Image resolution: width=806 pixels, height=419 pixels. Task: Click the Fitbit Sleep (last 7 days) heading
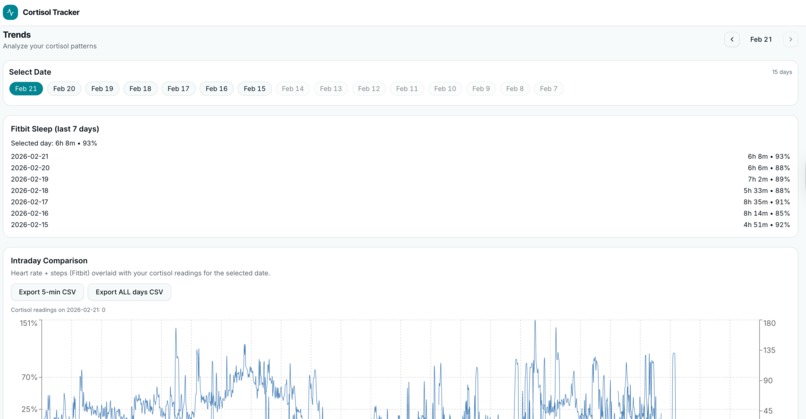coord(55,129)
